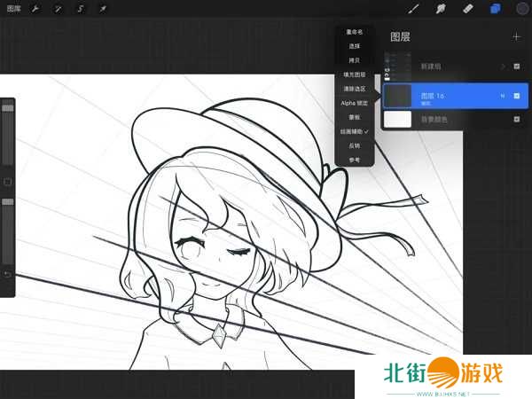Viewport: 532px width, 399px height.
Task: Open blend mode N on 图层 16
Action: [x=502, y=95]
